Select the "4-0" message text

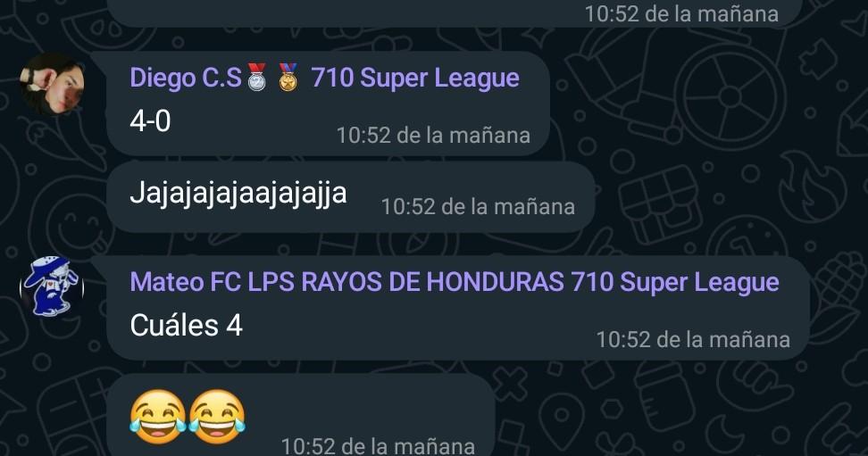pyautogui.click(x=150, y=120)
